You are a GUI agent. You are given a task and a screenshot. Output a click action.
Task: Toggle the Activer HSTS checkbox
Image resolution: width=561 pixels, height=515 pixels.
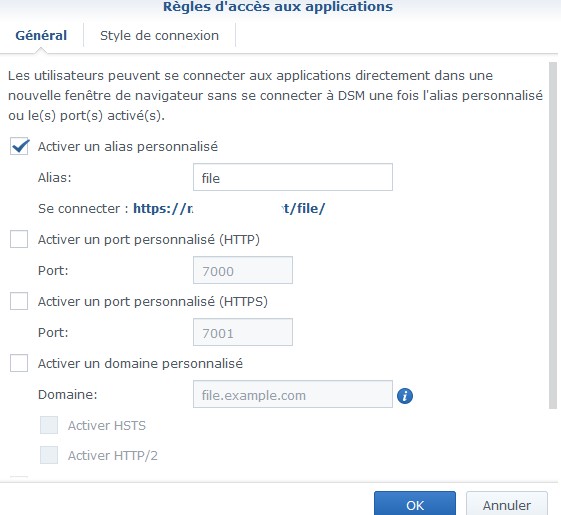[49, 425]
